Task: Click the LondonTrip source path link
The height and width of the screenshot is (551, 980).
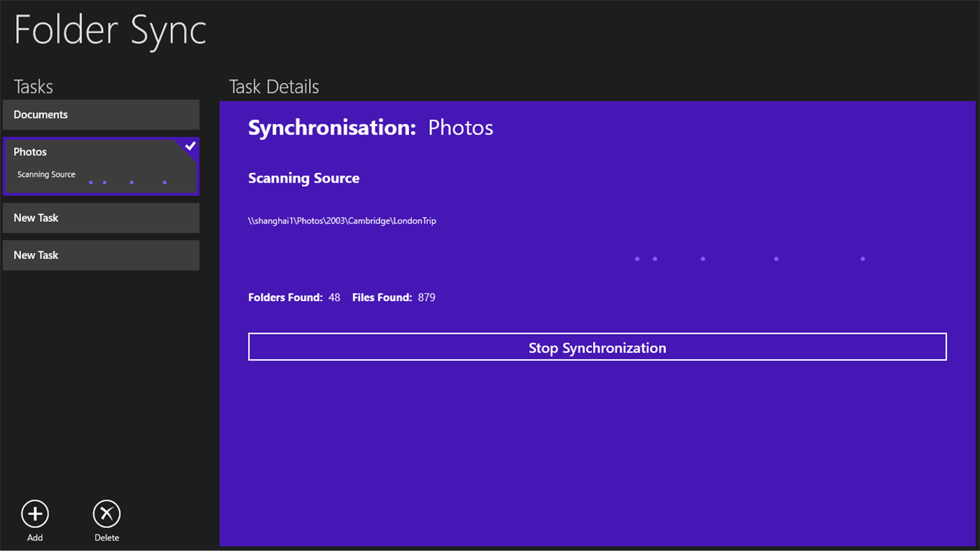Action: (342, 220)
